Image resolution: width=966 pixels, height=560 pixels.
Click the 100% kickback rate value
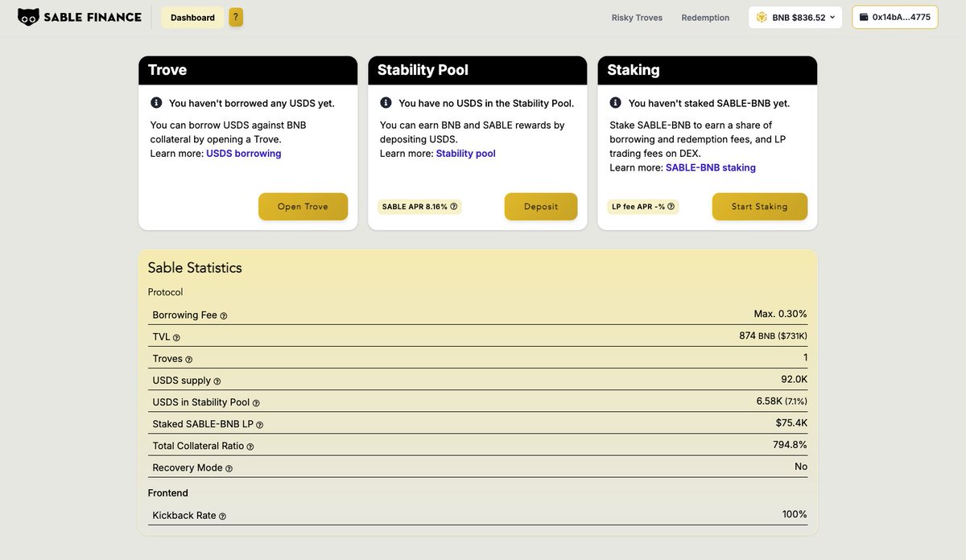pos(795,514)
